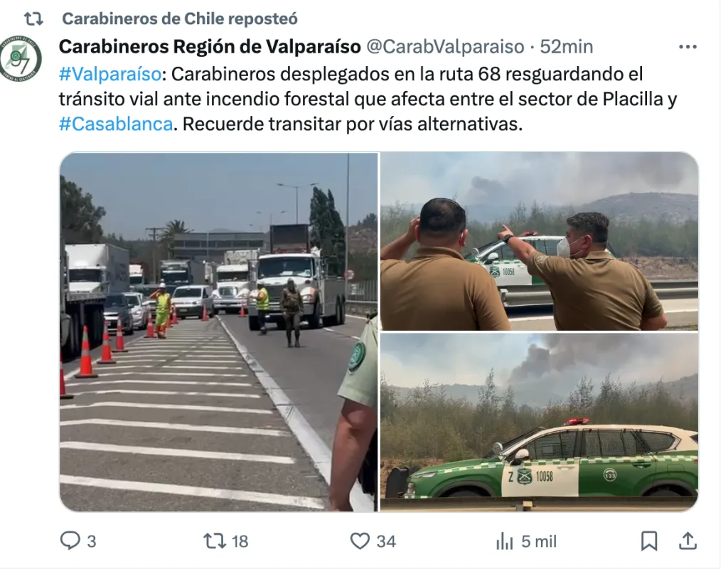Click the @CarabValparaiso handle
728x569 pixels.
[x=445, y=47]
